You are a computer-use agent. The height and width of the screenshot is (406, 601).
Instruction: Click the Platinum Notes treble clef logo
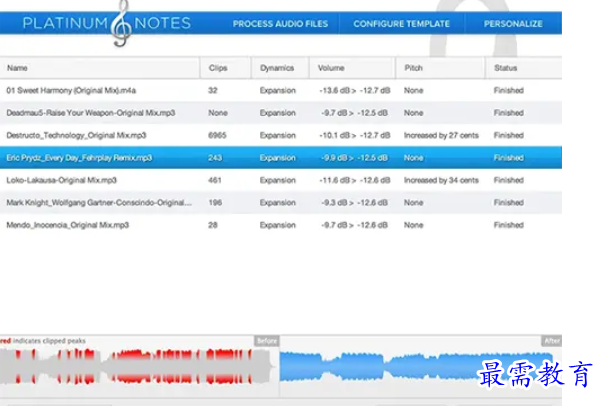pyautogui.click(x=121, y=24)
